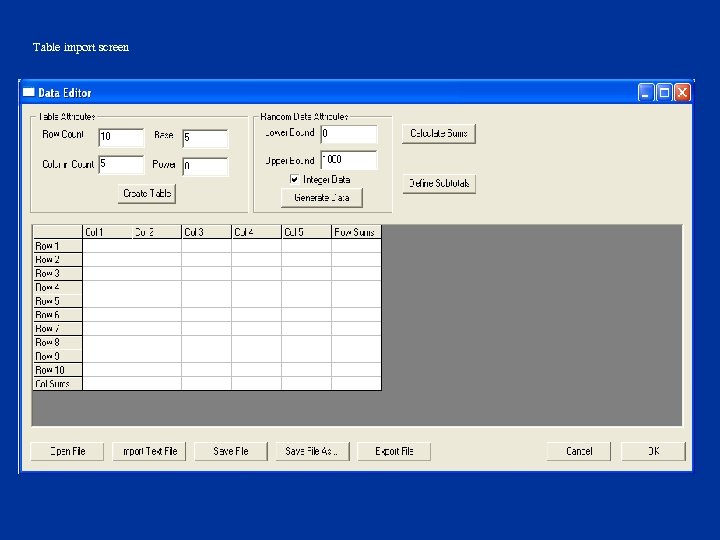
Task: Click the Lower Bound input field
Action: click(x=348, y=134)
